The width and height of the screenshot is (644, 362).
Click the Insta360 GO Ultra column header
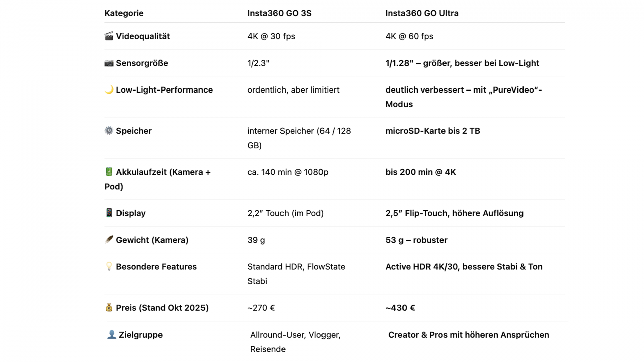coord(422,13)
